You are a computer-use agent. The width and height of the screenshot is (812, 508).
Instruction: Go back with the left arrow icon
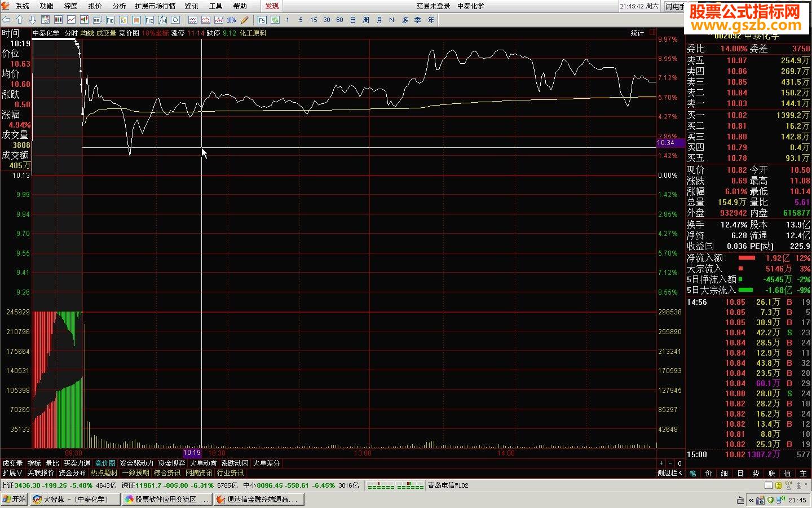[x=7, y=20]
